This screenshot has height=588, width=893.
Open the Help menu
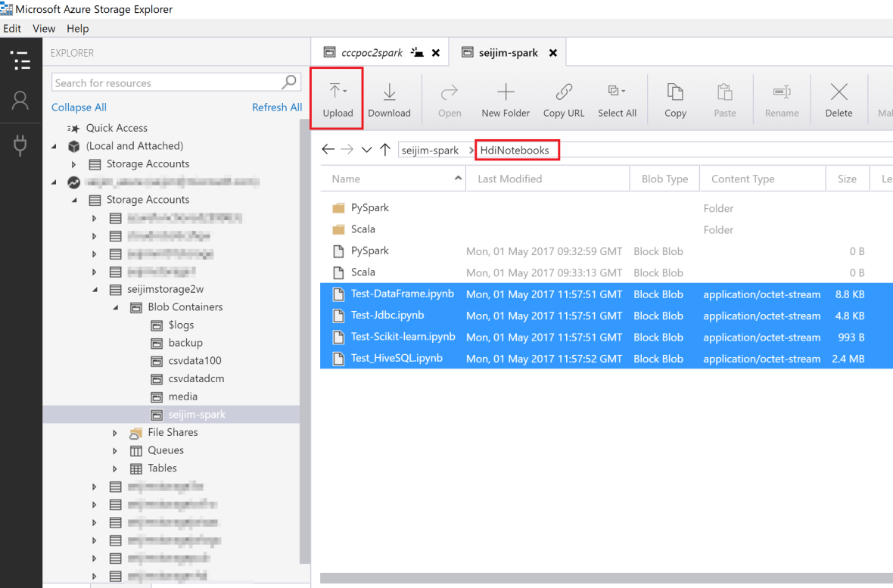(77, 29)
